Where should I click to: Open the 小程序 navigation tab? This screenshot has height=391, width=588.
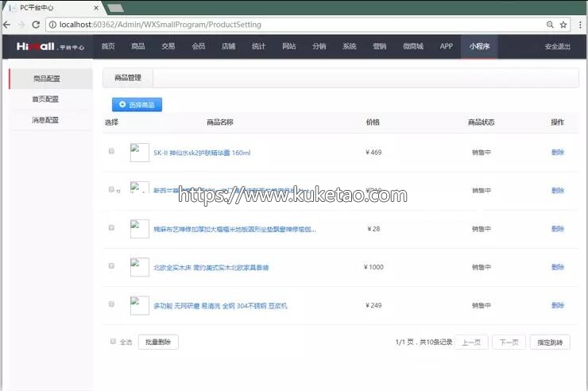479,46
